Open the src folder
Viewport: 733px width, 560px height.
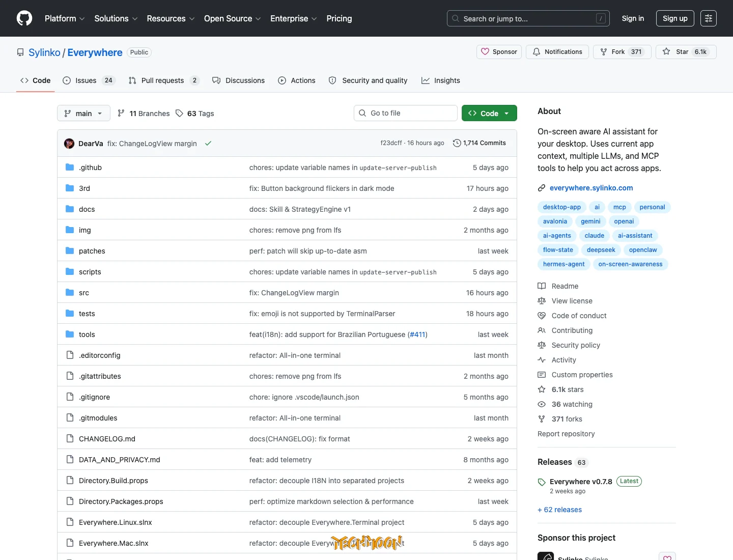(84, 293)
